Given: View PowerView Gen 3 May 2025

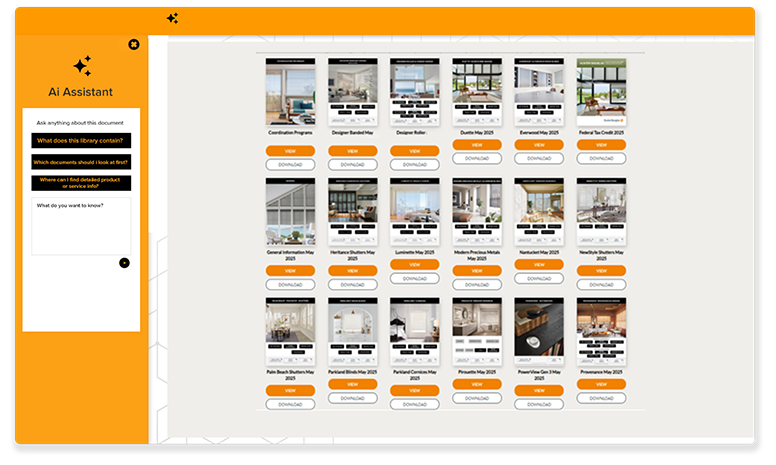Looking at the screenshot, I should (x=539, y=390).
